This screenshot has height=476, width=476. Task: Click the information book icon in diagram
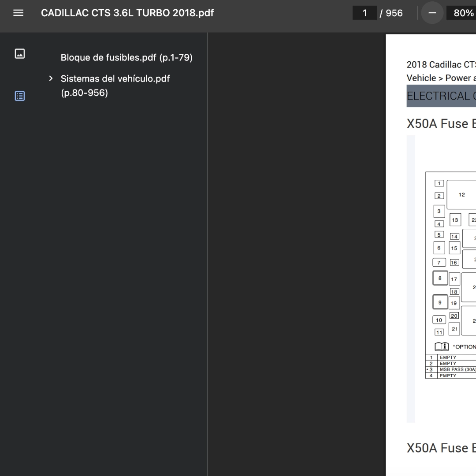click(442, 346)
